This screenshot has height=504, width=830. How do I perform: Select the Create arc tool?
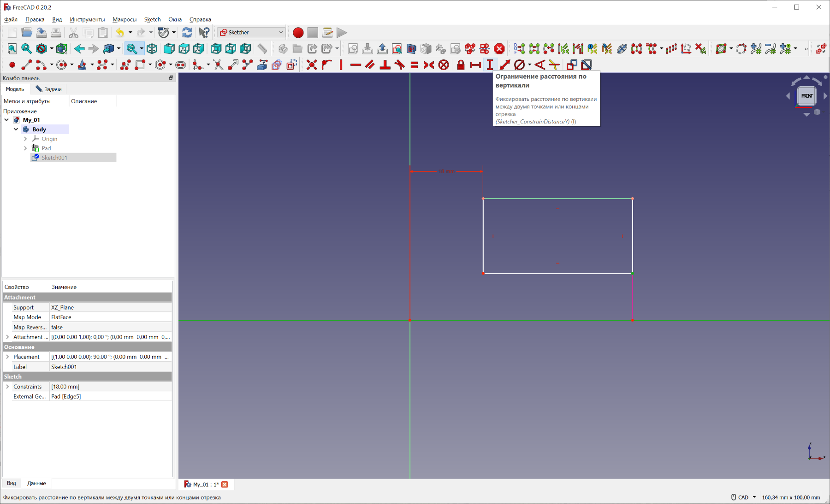pyautogui.click(x=41, y=65)
